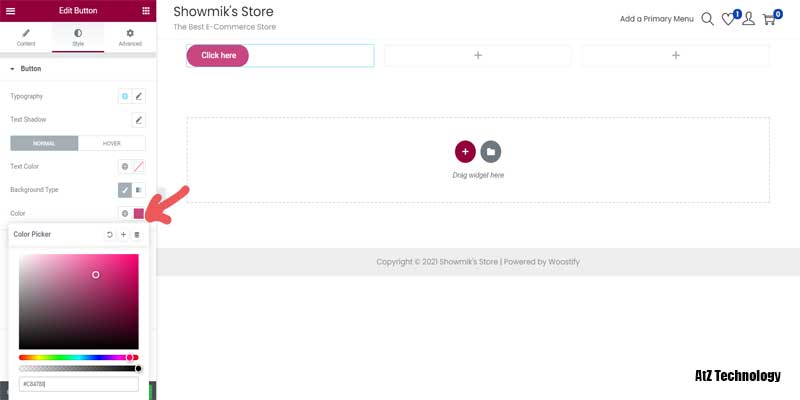Click the pink 'Click here' button
This screenshot has width=800, height=400.
(x=218, y=56)
